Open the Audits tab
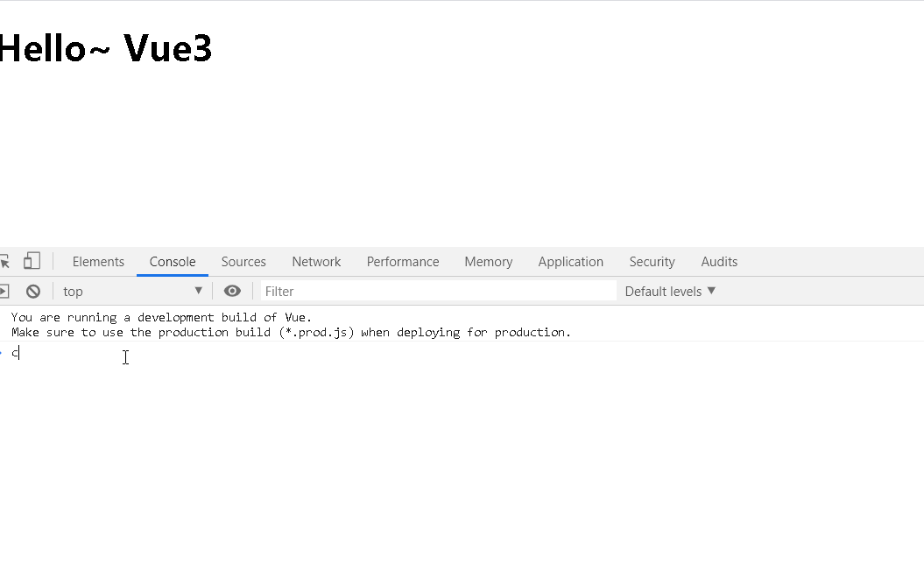 coord(719,261)
